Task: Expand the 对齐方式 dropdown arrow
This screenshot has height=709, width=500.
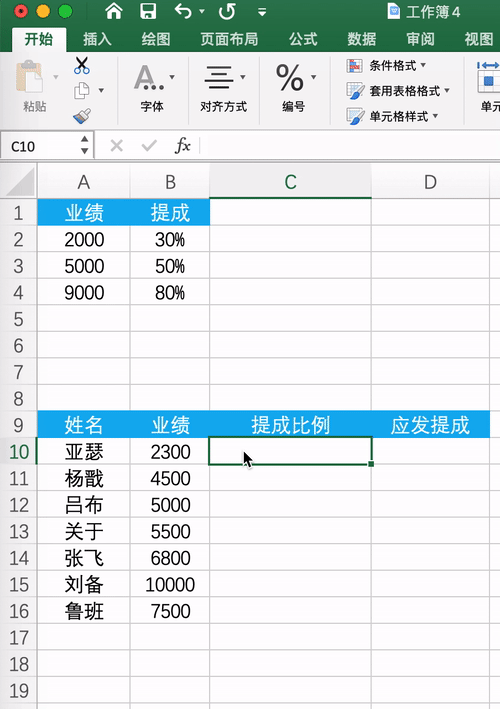Action: [x=243, y=77]
